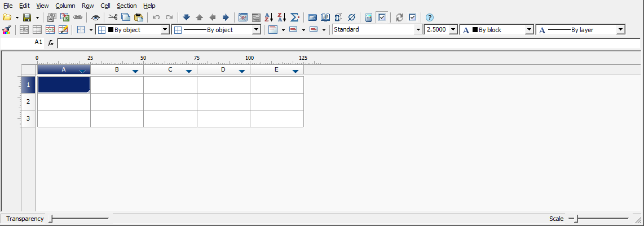Expand the Standard text style dropdown
The width and height of the screenshot is (644, 226).
(418, 30)
